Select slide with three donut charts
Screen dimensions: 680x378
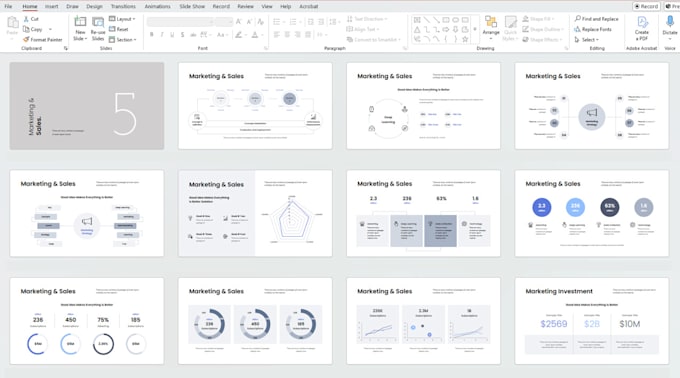pyautogui.click(x=255, y=321)
